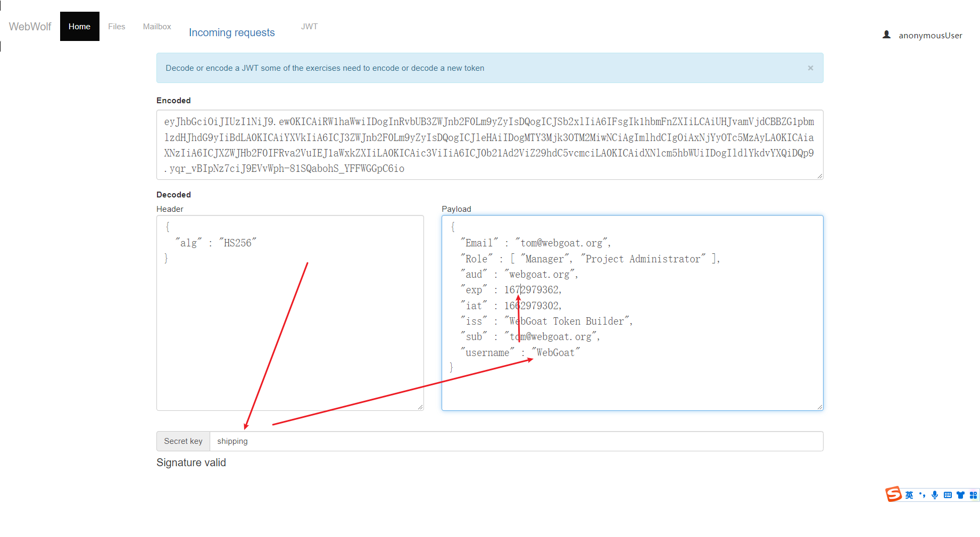The image size is (980, 537).
Task: Click the "Project Administrator" role text
Action: 643,259
